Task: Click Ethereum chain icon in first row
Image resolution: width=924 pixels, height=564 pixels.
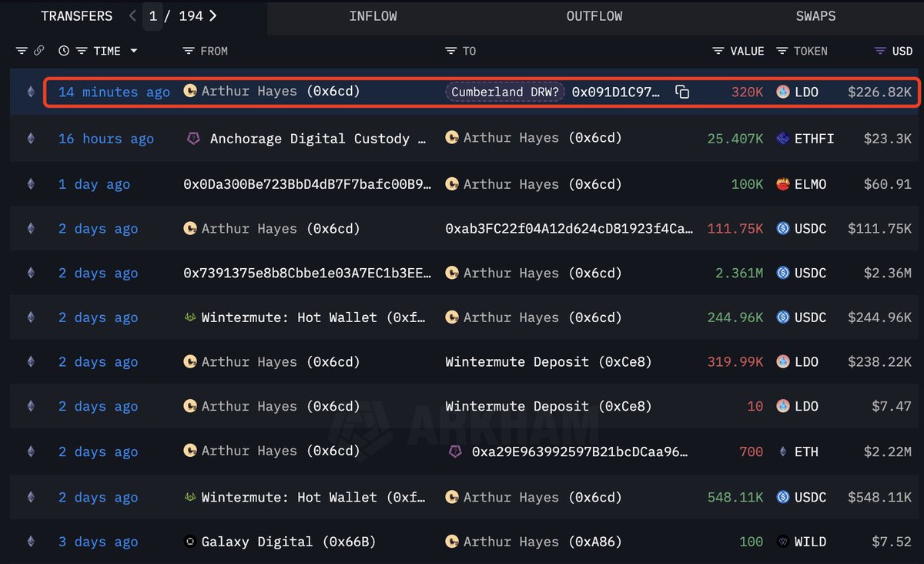Action: [x=31, y=92]
